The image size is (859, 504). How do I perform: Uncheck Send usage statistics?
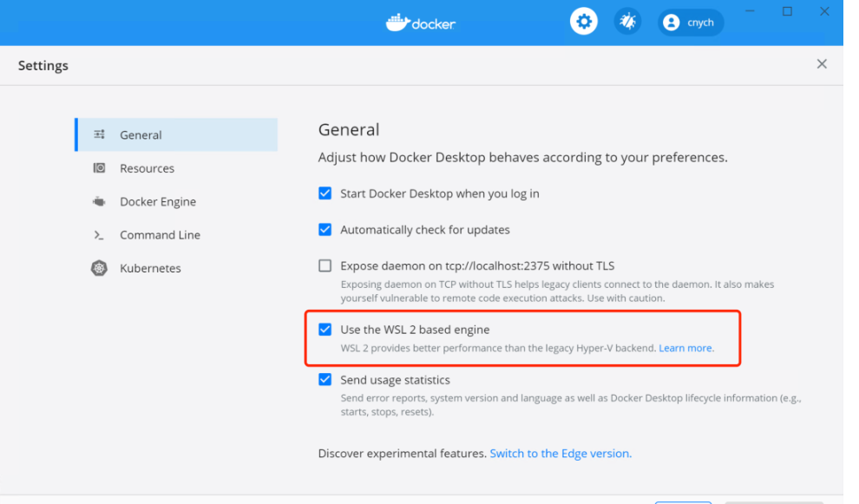pyautogui.click(x=325, y=380)
